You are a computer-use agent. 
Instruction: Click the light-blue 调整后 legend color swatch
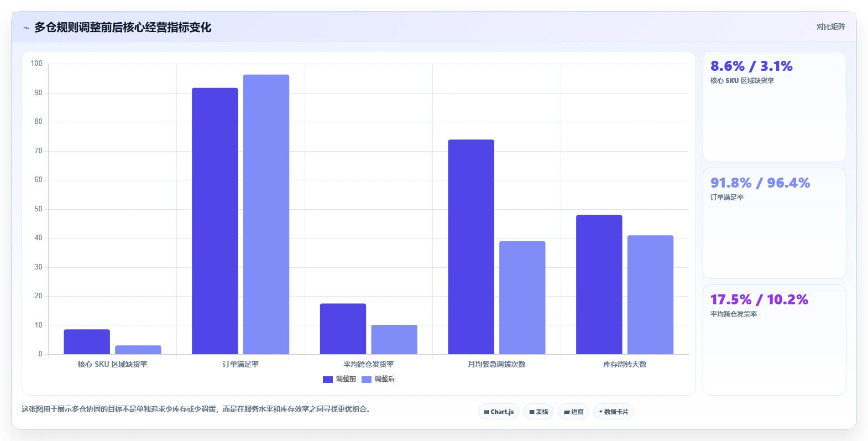[x=367, y=380]
